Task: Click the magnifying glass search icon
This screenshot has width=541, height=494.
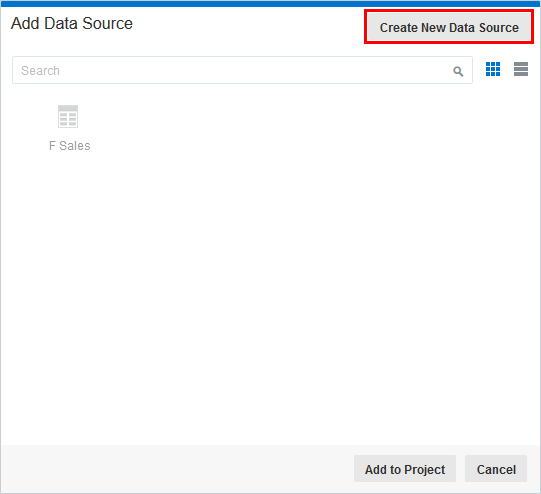Action: (x=458, y=71)
